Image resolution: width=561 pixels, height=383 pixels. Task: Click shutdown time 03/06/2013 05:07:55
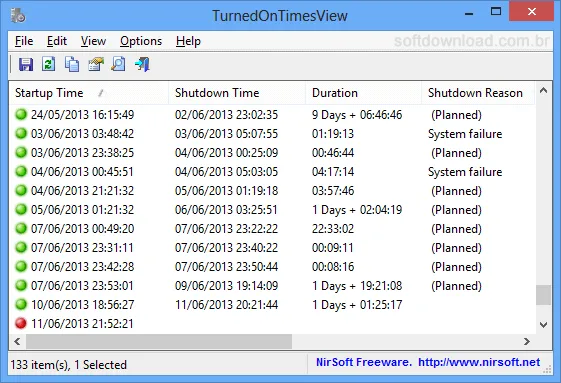(226, 134)
